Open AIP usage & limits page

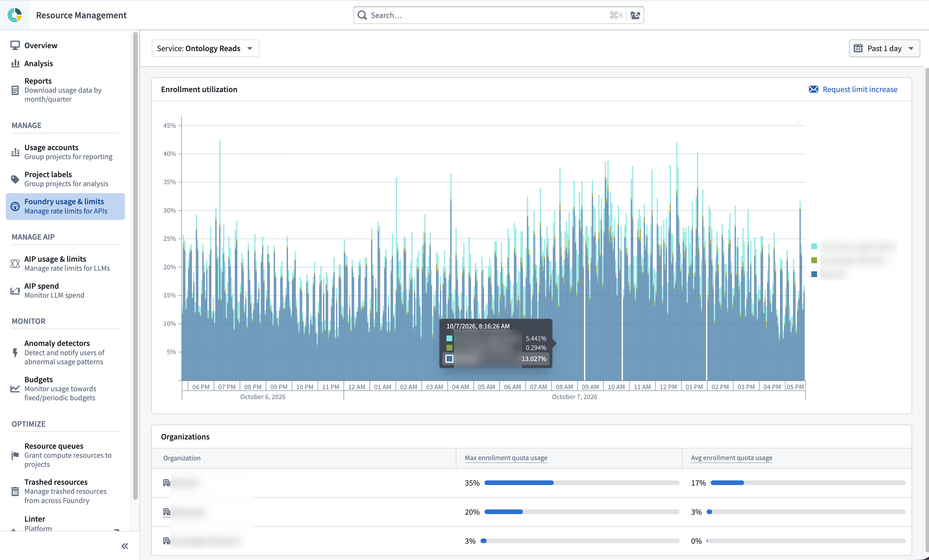[65, 263]
